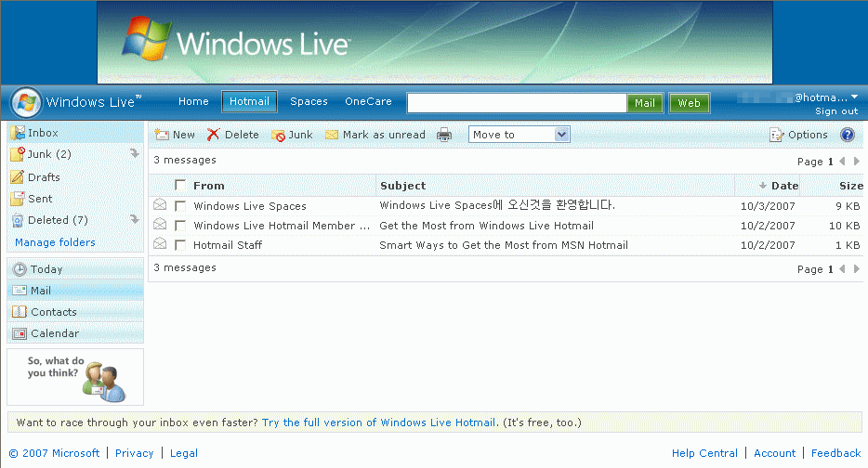
Task: Empty Junk folder using its arrow icon
Action: 135,153
